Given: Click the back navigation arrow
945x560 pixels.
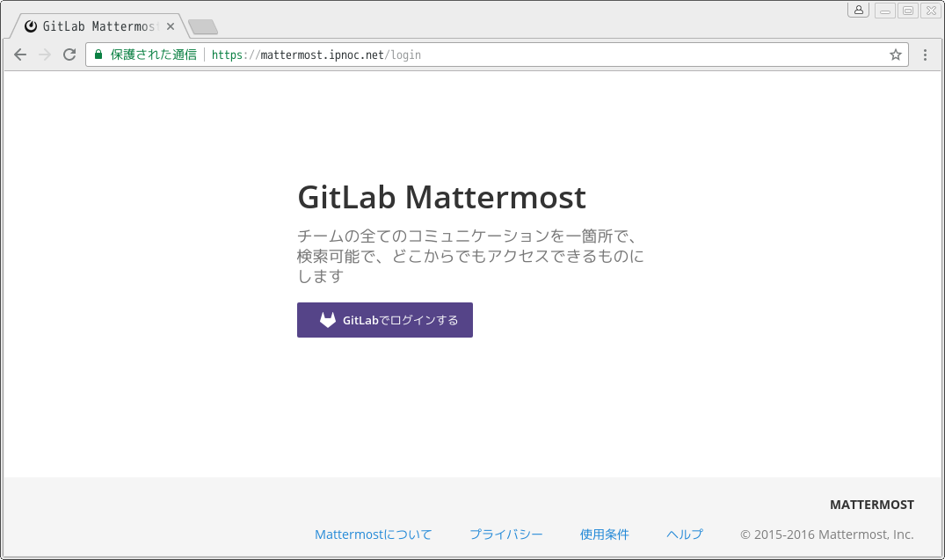Looking at the screenshot, I should click(x=19, y=55).
